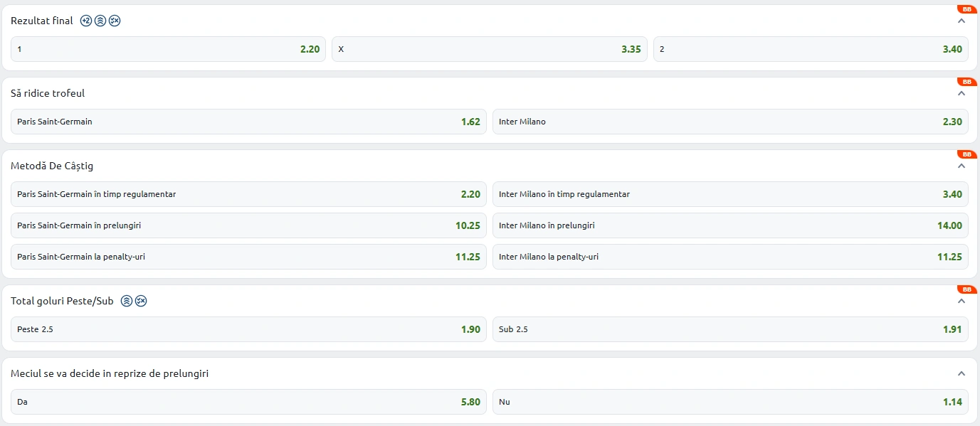Select Da at 5.80 for extra time
The height and width of the screenshot is (426, 980).
click(x=249, y=402)
